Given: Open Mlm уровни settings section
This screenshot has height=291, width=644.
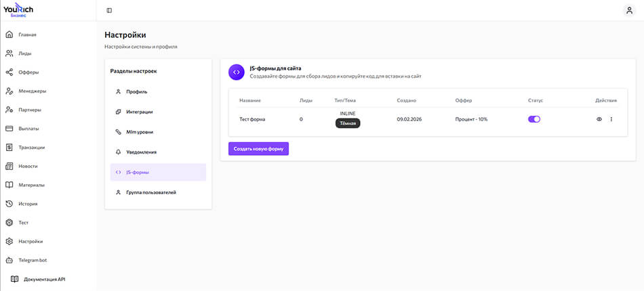Looking at the screenshot, I should click(140, 132).
